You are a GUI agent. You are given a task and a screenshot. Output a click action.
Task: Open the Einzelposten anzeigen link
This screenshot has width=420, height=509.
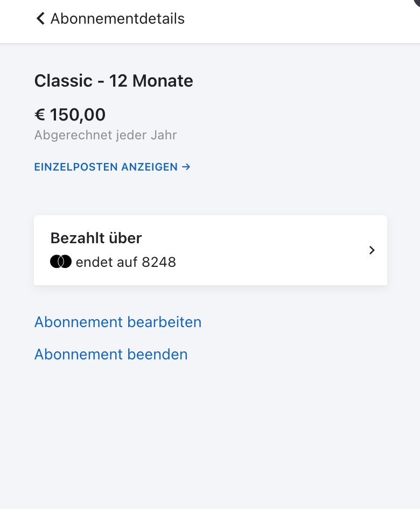[x=113, y=167]
